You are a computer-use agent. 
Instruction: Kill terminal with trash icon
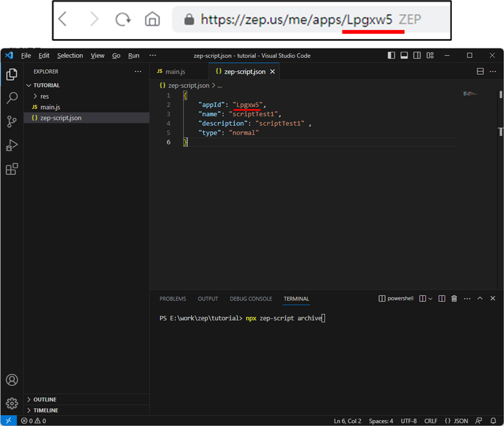pyautogui.click(x=454, y=299)
